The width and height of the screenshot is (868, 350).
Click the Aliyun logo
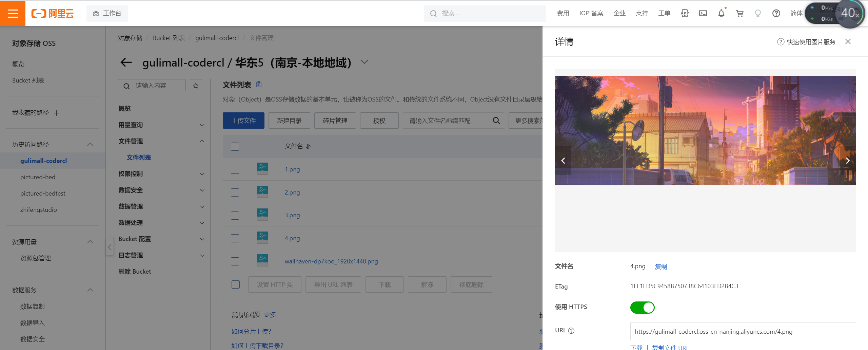[53, 13]
